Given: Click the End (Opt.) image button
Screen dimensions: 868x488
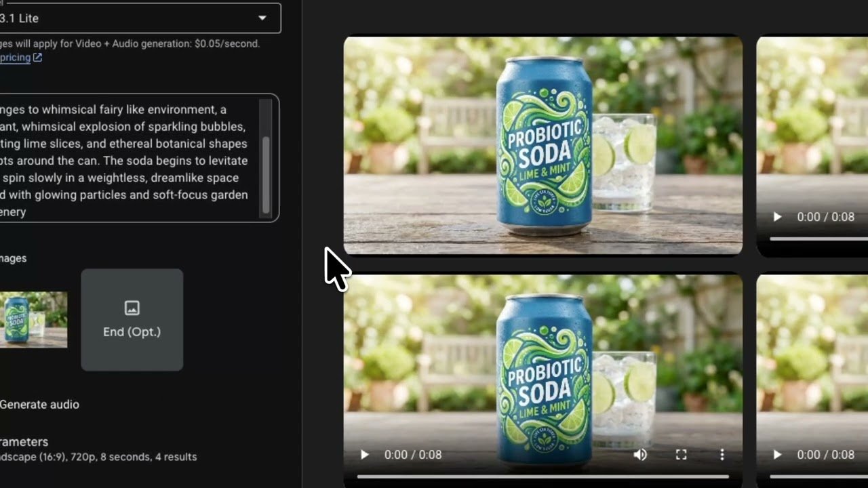Looking at the screenshot, I should tap(132, 320).
